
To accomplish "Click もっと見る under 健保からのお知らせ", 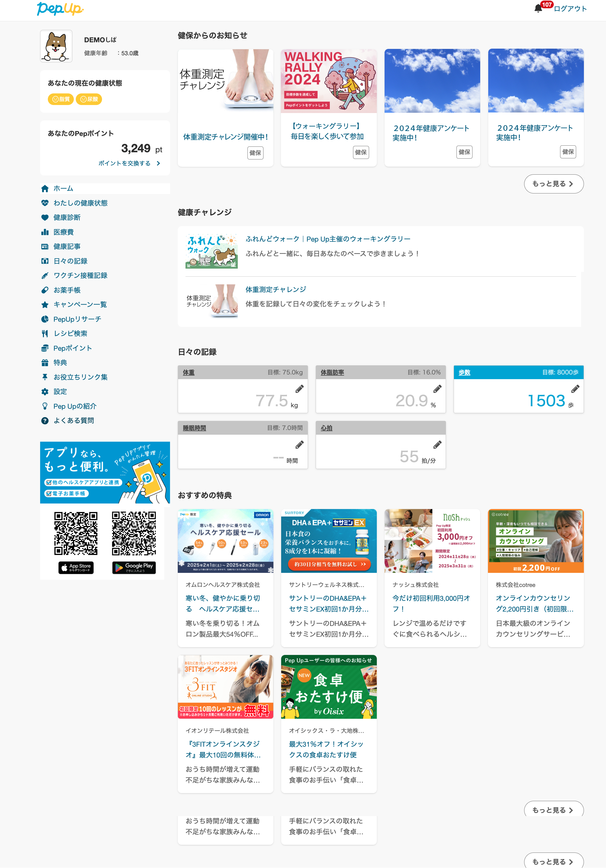I will [x=553, y=184].
